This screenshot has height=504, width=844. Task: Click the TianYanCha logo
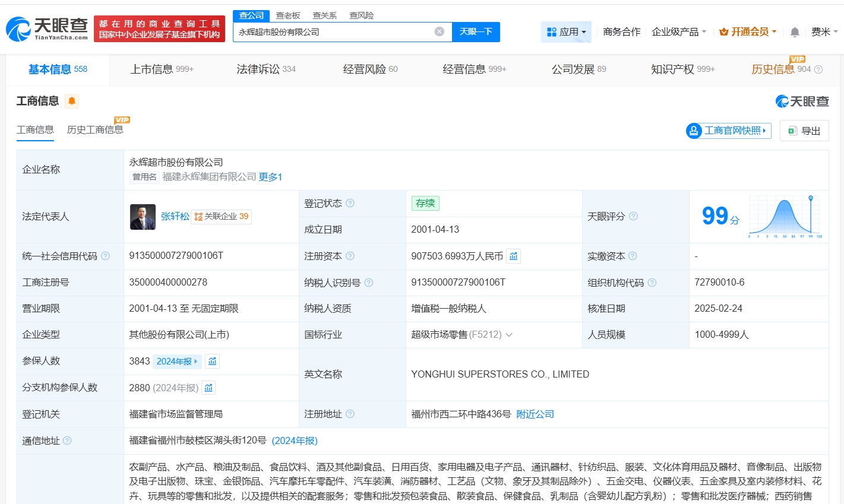pyautogui.click(x=46, y=28)
